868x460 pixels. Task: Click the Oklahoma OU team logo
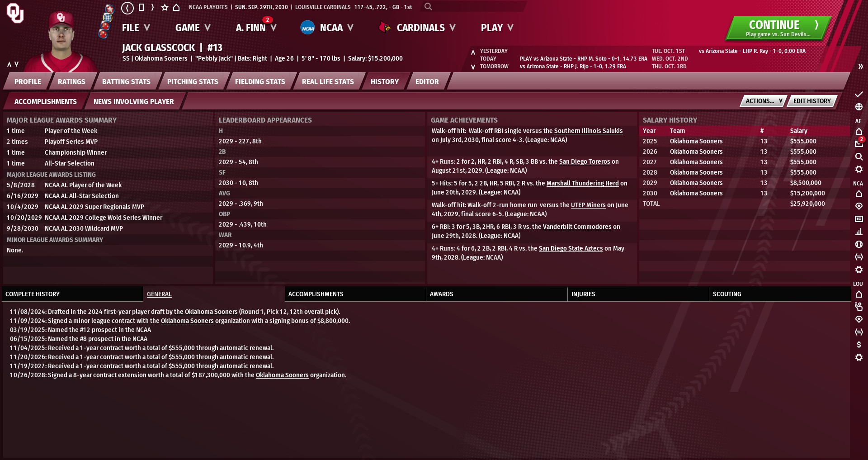pyautogui.click(x=15, y=13)
